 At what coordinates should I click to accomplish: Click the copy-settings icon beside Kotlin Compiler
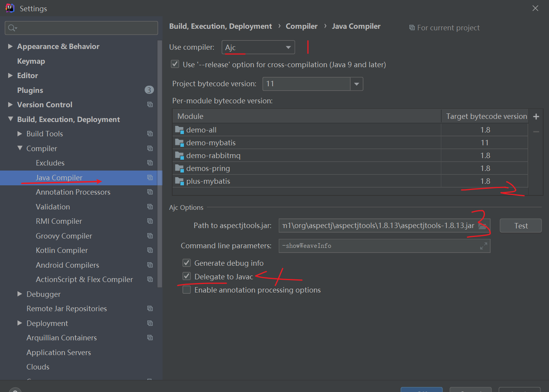pyautogui.click(x=150, y=250)
